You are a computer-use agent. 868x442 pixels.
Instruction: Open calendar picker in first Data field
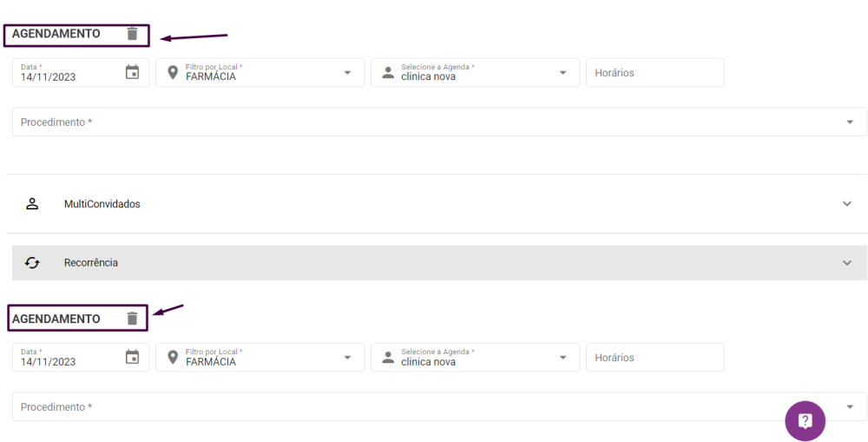132,72
